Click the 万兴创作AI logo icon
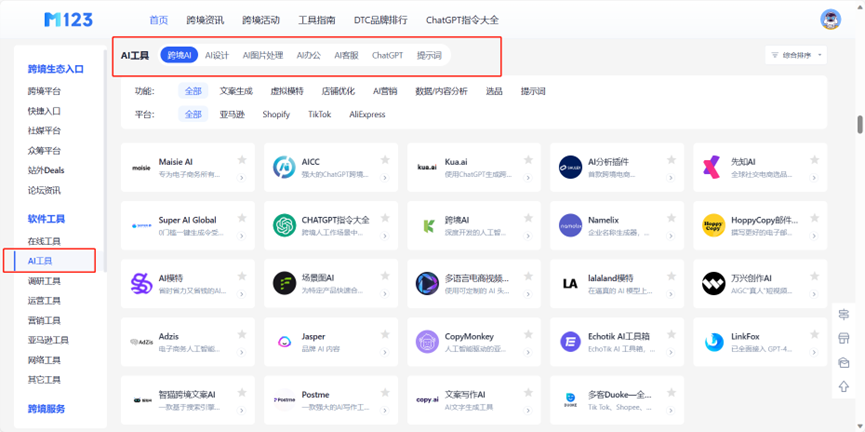The height and width of the screenshot is (432, 865). tap(713, 284)
